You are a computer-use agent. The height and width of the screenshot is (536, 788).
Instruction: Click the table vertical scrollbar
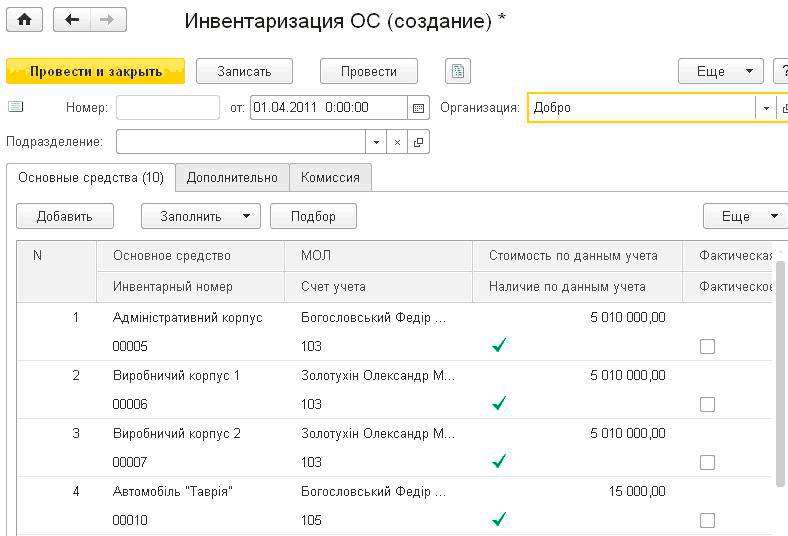click(780, 374)
